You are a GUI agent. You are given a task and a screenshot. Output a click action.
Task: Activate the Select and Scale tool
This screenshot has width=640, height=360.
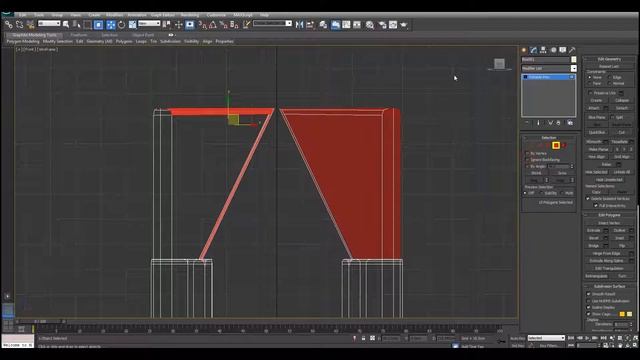point(132,25)
